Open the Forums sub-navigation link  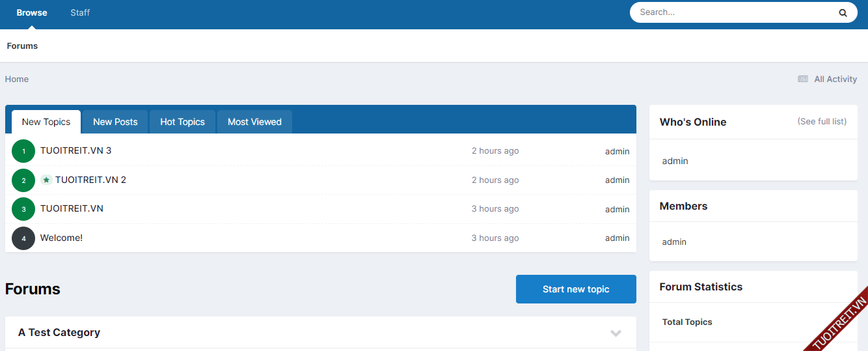pyautogui.click(x=22, y=46)
